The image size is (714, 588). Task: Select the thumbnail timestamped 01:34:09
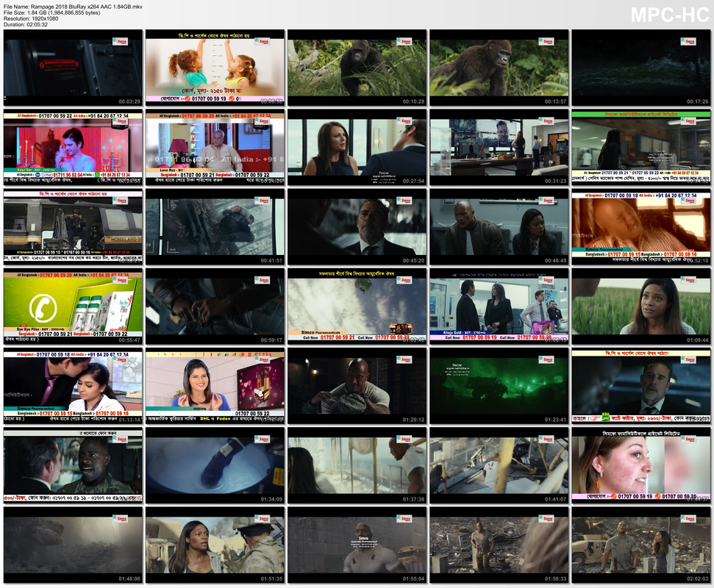215,465
